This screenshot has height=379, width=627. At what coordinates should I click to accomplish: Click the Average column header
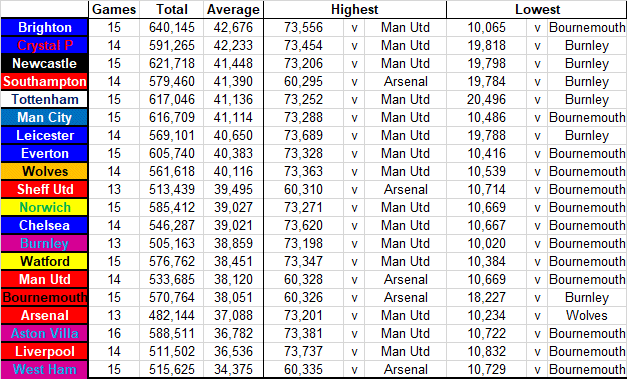pyautogui.click(x=234, y=10)
